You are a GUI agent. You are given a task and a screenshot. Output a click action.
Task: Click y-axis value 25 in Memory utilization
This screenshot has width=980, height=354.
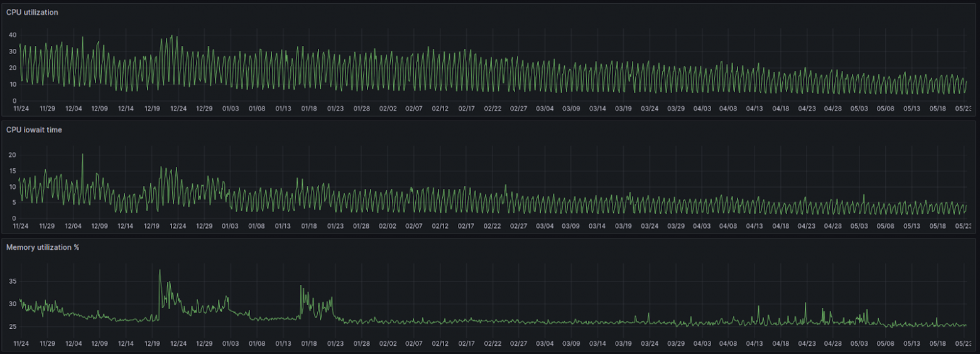coord(12,327)
